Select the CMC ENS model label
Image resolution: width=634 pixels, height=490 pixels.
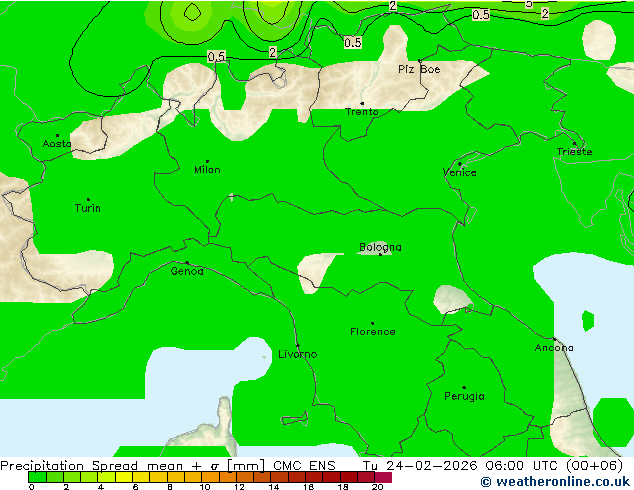(x=304, y=466)
